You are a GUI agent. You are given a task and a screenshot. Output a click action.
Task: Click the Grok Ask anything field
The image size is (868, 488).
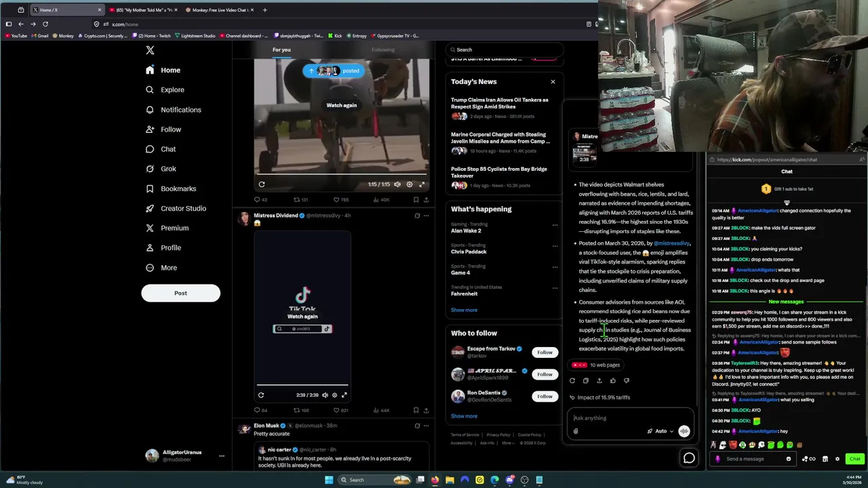click(631, 418)
